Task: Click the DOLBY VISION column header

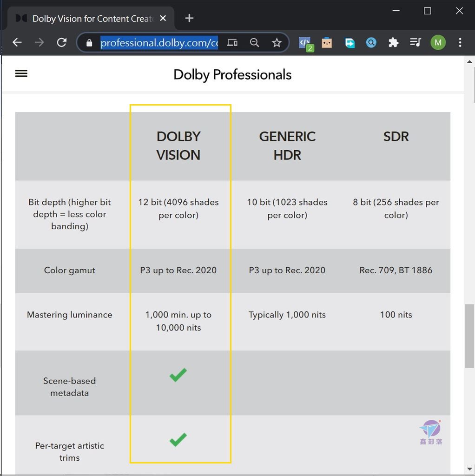Action: (178, 145)
